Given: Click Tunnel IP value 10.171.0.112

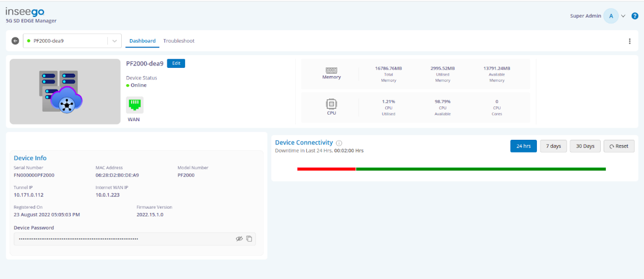Looking at the screenshot, I should coord(28,195).
